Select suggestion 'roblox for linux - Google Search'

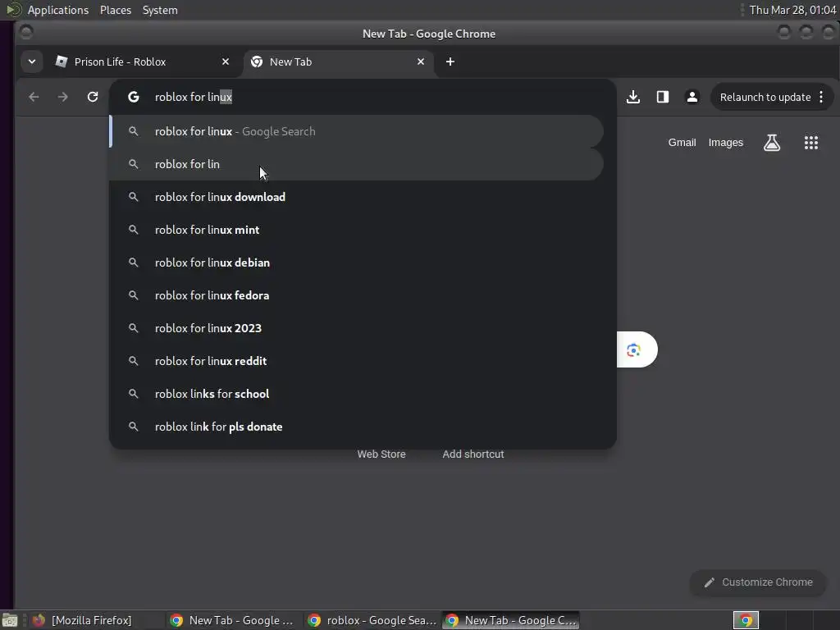[357, 131]
